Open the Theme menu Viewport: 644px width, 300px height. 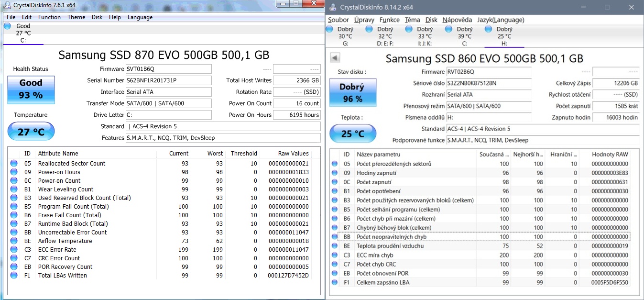tap(76, 17)
